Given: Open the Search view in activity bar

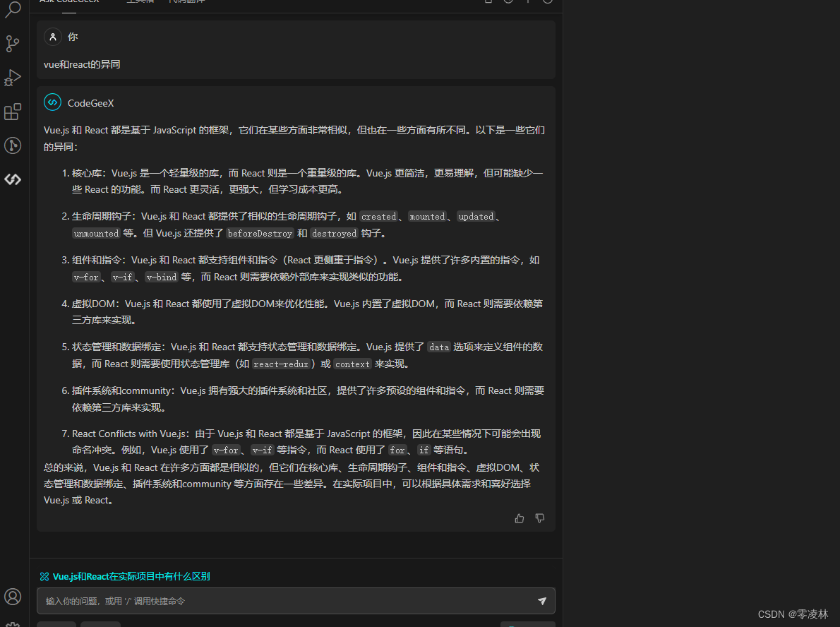Looking at the screenshot, I should coord(12,8).
